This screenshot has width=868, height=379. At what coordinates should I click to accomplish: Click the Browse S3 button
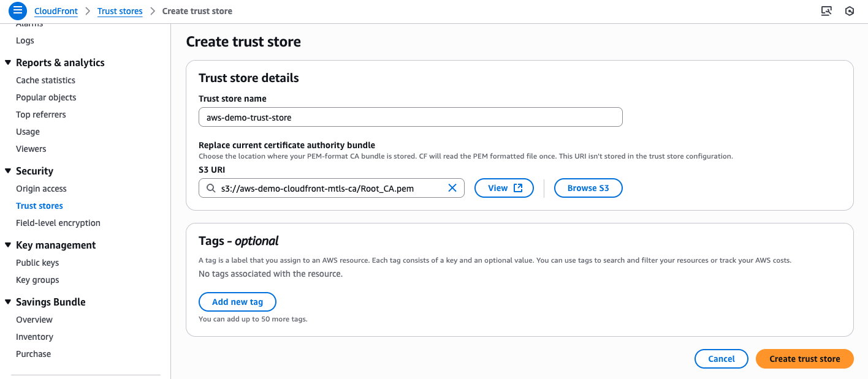pyautogui.click(x=588, y=188)
